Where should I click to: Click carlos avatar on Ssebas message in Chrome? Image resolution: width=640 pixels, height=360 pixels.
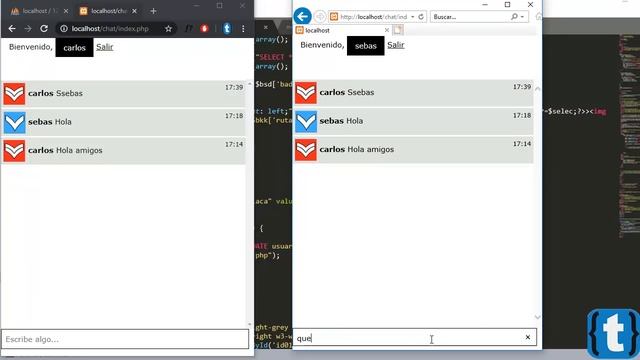[14, 93]
